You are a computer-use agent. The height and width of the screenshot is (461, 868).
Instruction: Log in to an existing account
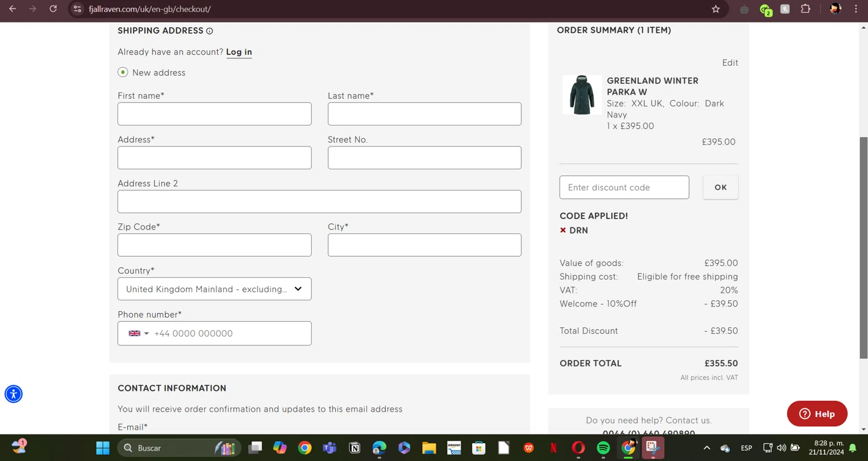pyautogui.click(x=239, y=52)
